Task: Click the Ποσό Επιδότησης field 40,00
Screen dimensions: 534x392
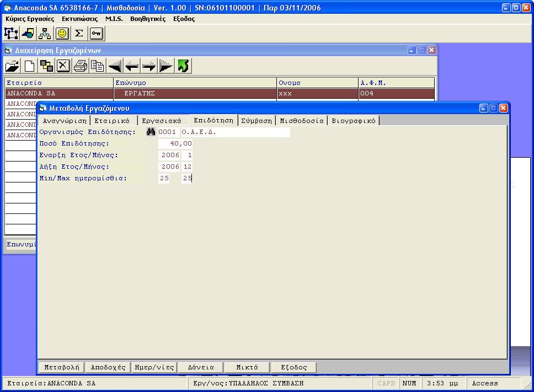Action: click(175, 143)
